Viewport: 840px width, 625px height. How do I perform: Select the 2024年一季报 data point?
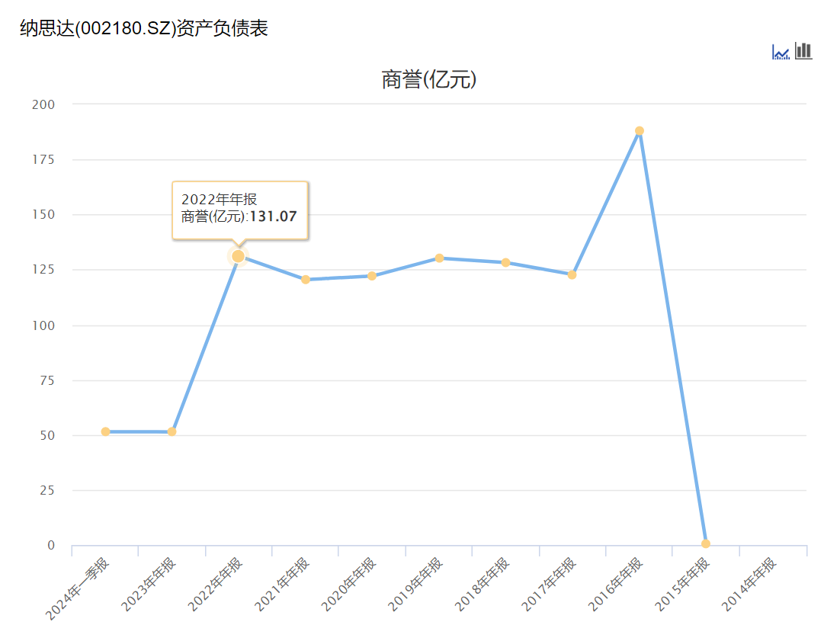click(x=105, y=431)
